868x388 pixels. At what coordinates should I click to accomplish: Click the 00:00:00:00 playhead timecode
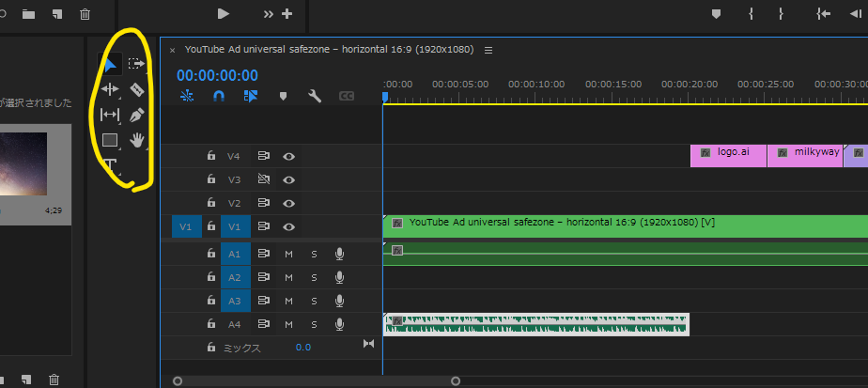tap(217, 74)
